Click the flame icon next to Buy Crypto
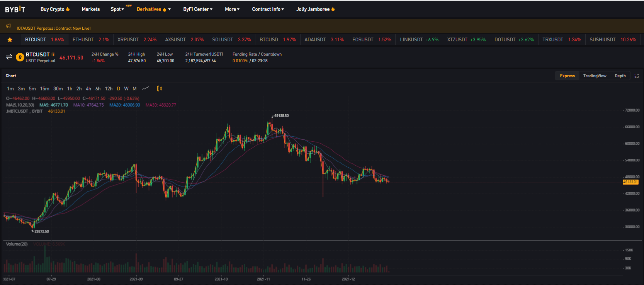 [x=68, y=9]
